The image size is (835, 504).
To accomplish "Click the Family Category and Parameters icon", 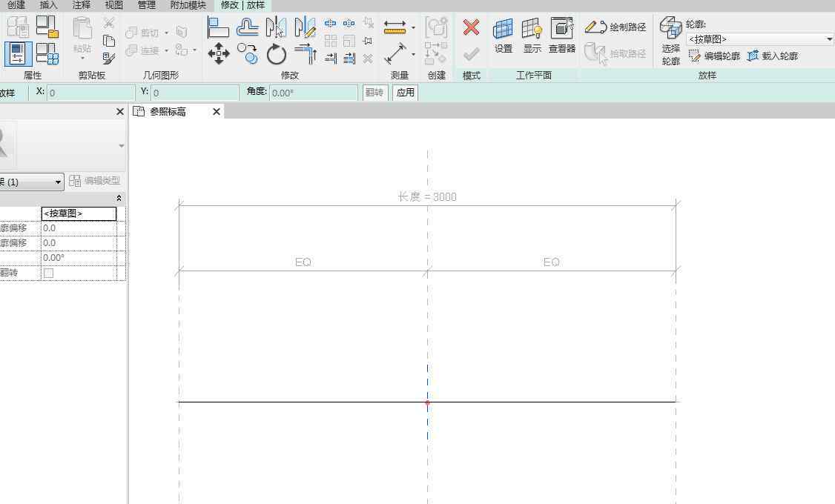I will [47, 27].
